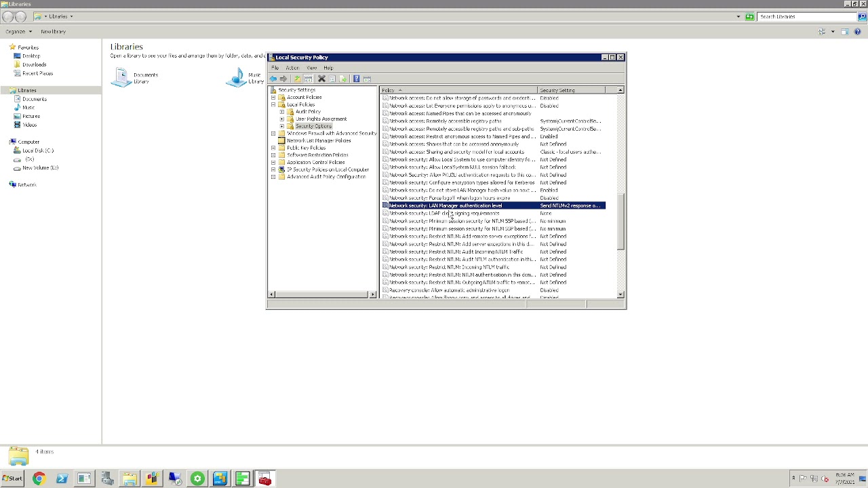Select the Security Options tree item
This screenshot has width=868, height=488.
coord(313,126)
